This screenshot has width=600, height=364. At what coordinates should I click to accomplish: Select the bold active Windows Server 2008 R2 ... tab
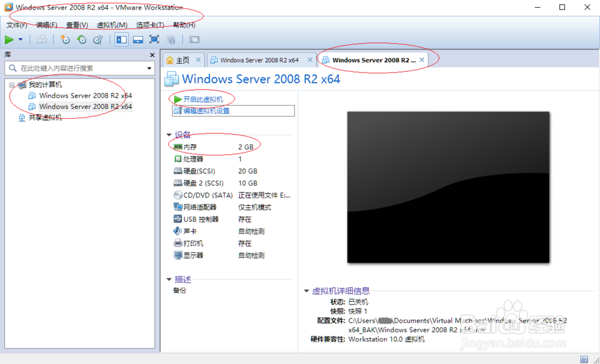point(374,60)
